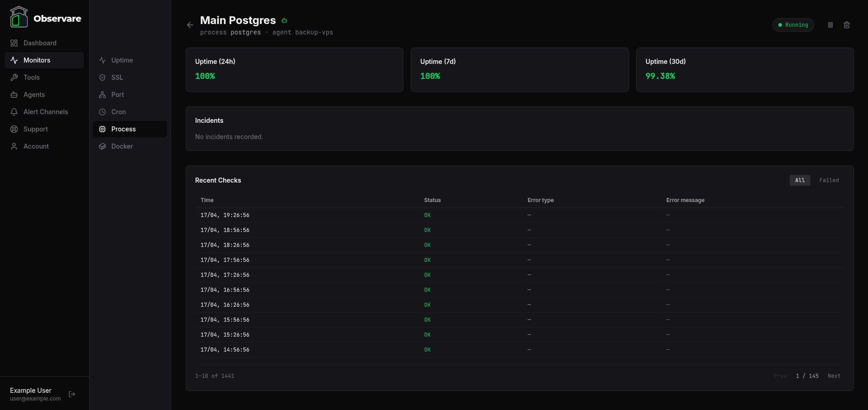Image resolution: width=868 pixels, height=410 pixels.
Task: Click the Monitors heartbeat icon
Action: click(14, 60)
